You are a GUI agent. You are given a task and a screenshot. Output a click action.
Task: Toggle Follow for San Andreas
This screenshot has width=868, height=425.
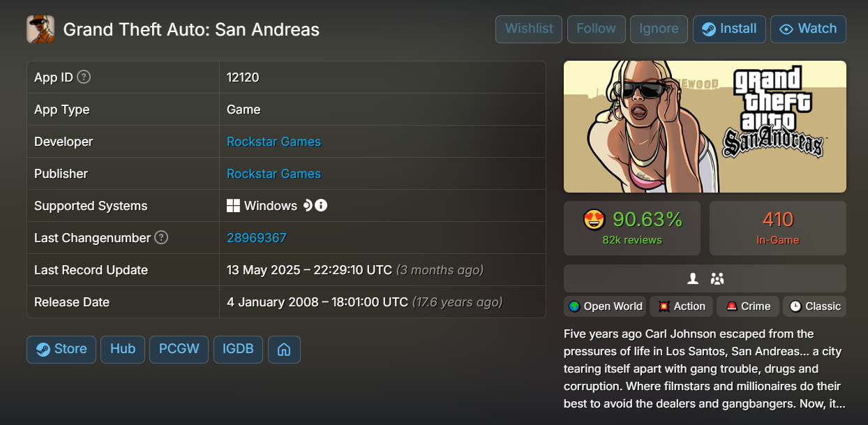click(596, 29)
